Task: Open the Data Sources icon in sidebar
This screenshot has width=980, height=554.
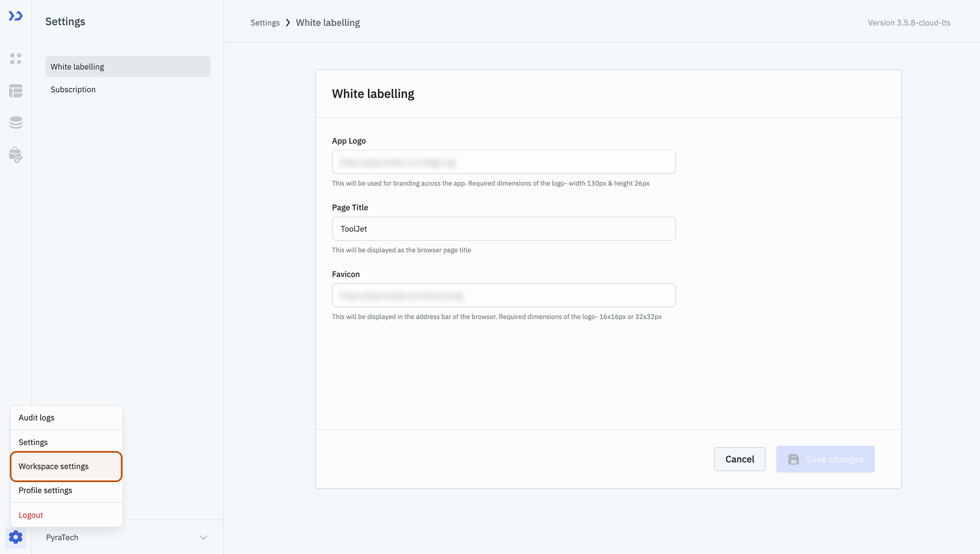Action: [15, 155]
